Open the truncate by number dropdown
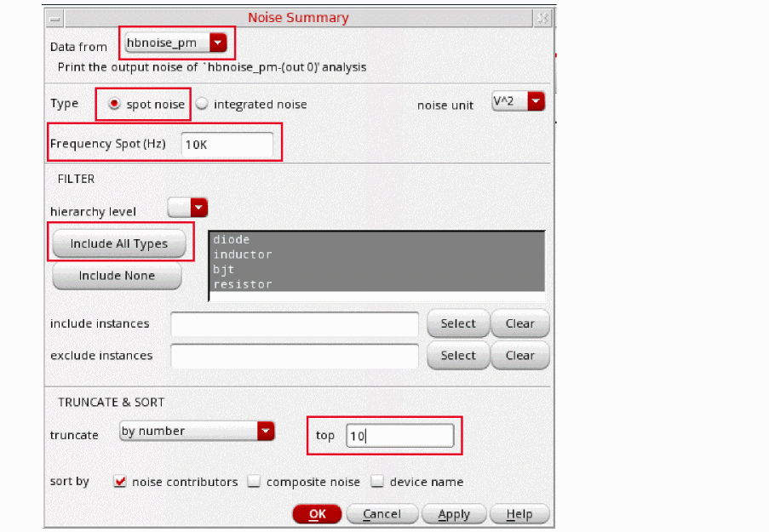This screenshot has height=532, width=769. click(x=197, y=431)
